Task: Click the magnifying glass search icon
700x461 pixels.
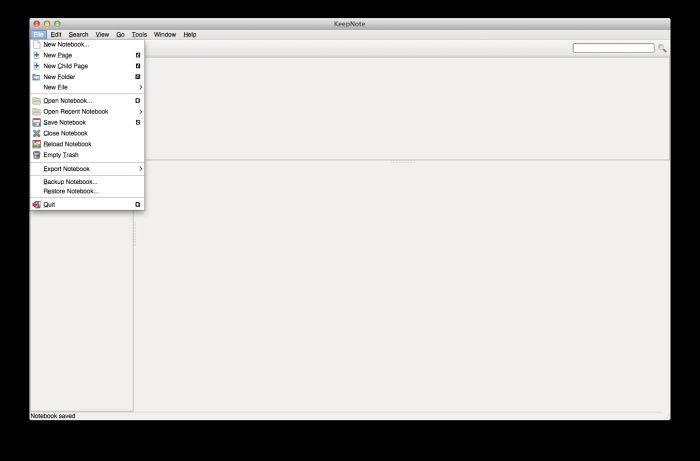Action: [x=662, y=48]
